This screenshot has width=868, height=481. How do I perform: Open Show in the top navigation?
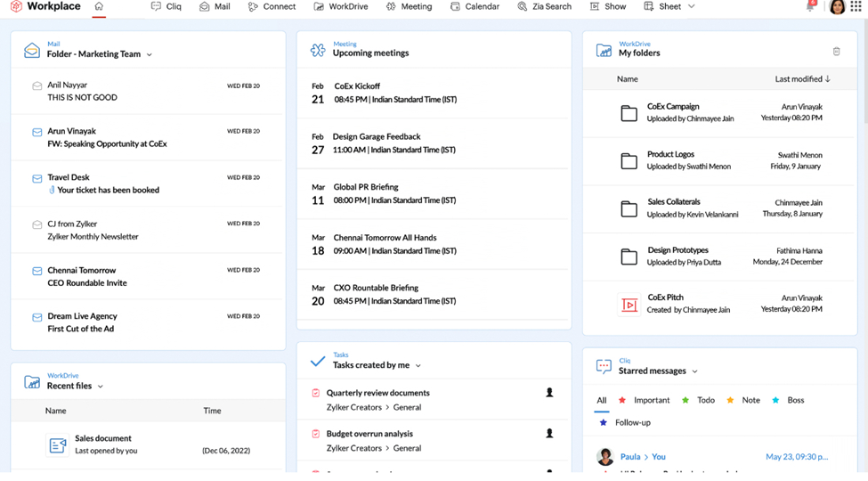608,6
